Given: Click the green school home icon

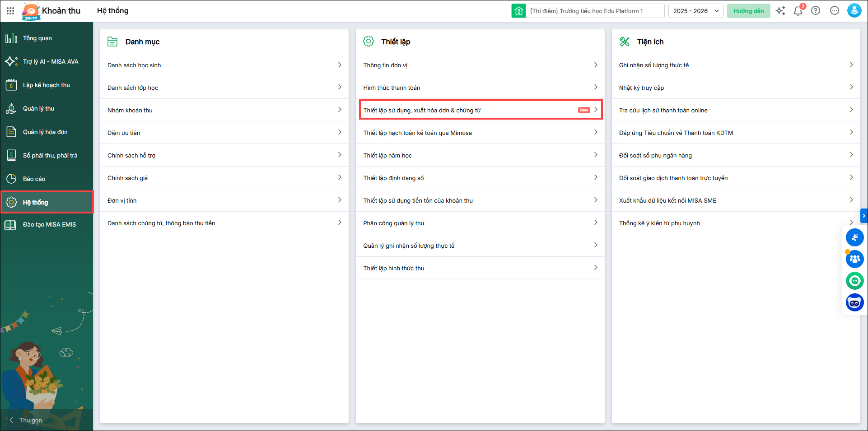Looking at the screenshot, I should tap(518, 11).
